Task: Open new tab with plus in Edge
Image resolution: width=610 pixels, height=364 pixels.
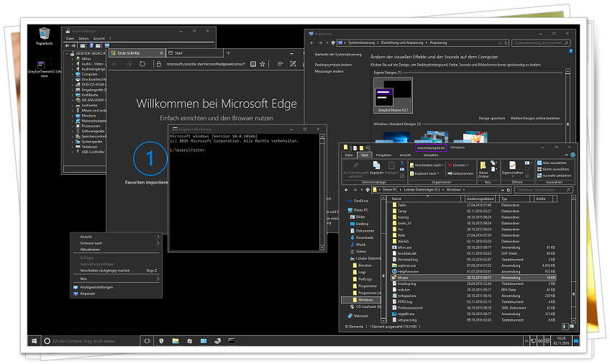Action: pyautogui.click(x=228, y=53)
